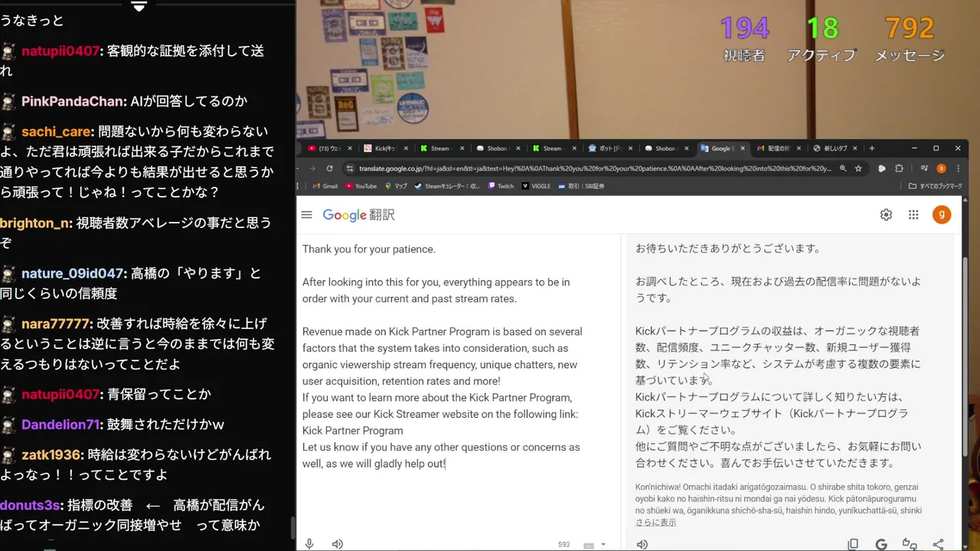The width and height of the screenshot is (980, 551).
Task: Close the Kick tab
Action: (406, 148)
